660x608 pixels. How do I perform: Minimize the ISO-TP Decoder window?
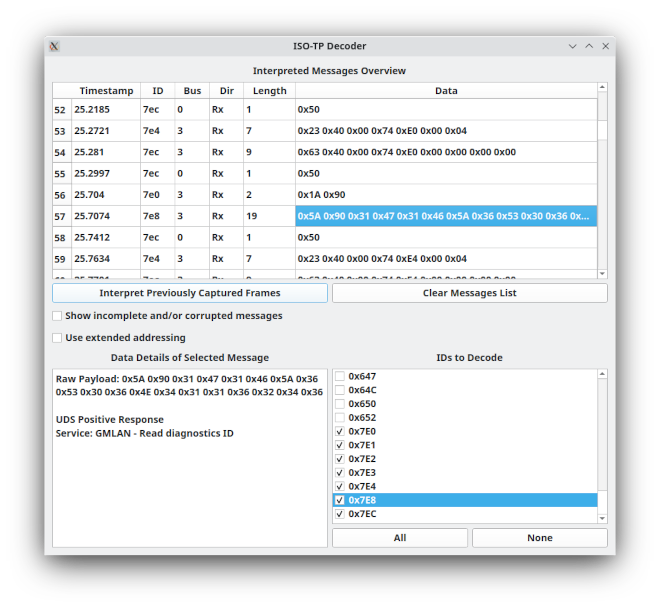coord(572,46)
